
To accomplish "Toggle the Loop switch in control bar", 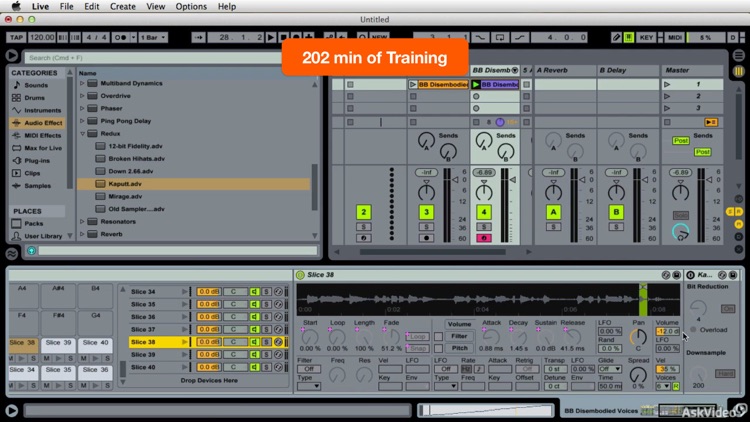I will point(500,37).
